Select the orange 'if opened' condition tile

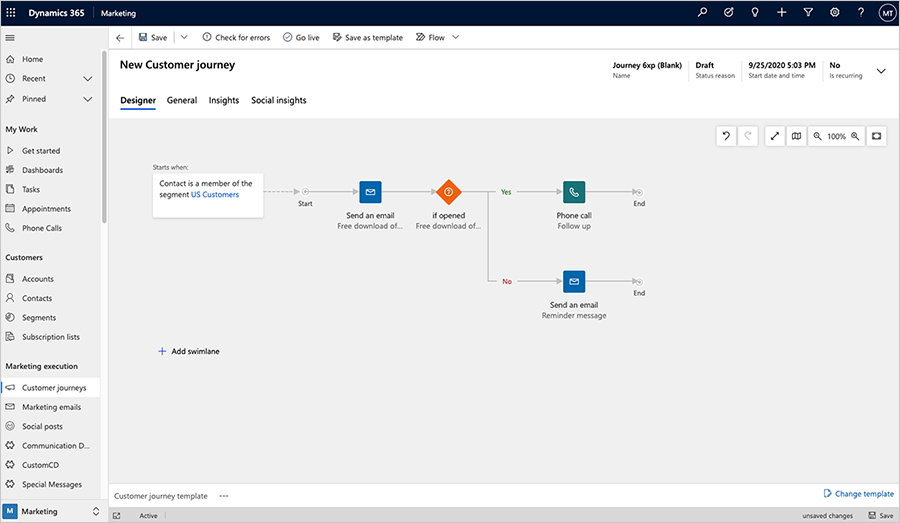point(448,192)
